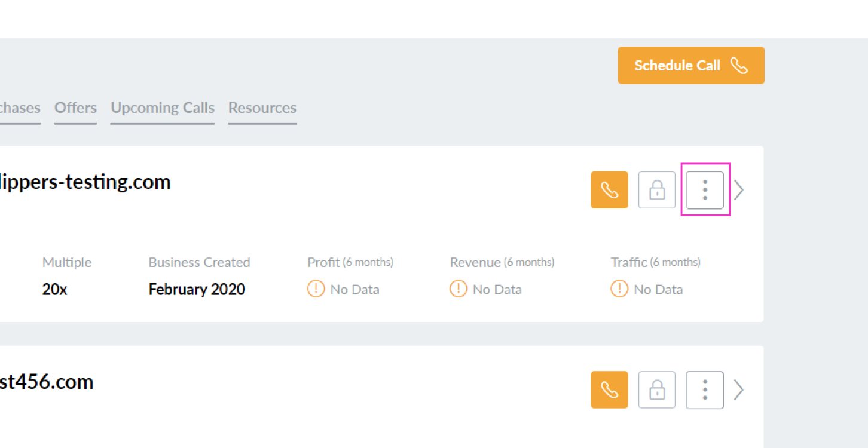The image size is (868, 448).
Task: Click the Schedule Call button
Action: [x=690, y=66]
